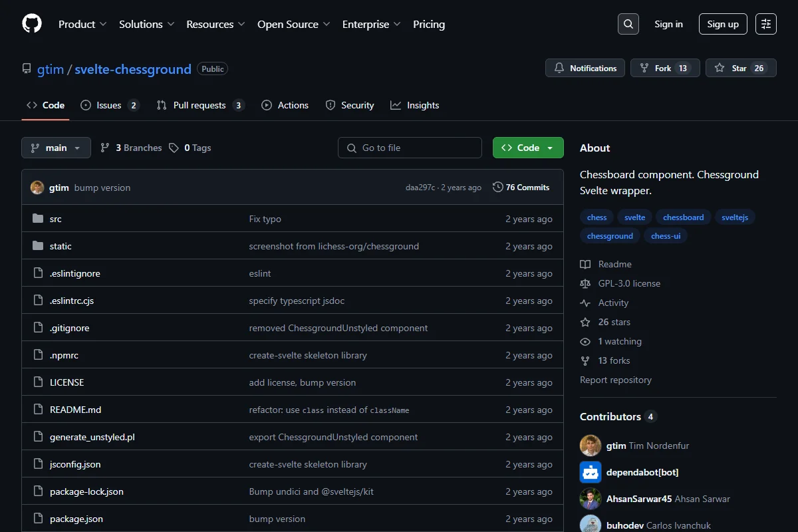This screenshot has height=532, width=798.
Task: Switch to the Pull requests tab
Action: (x=201, y=105)
